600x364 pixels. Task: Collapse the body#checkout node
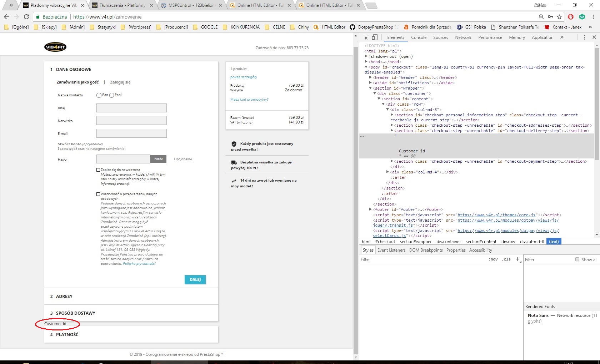point(366,67)
